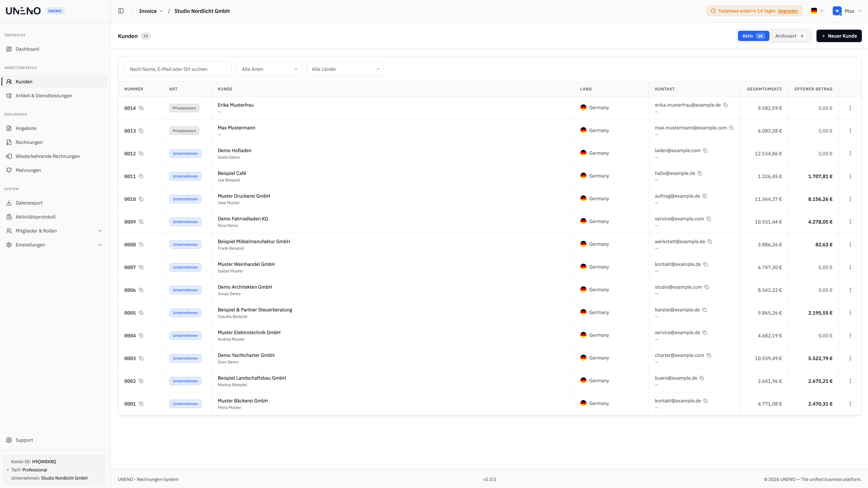The height and width of the screenshot is (488, 868).
Task: Click the Privatperson badge for Max Mustermann
Action: click(184, 131)
